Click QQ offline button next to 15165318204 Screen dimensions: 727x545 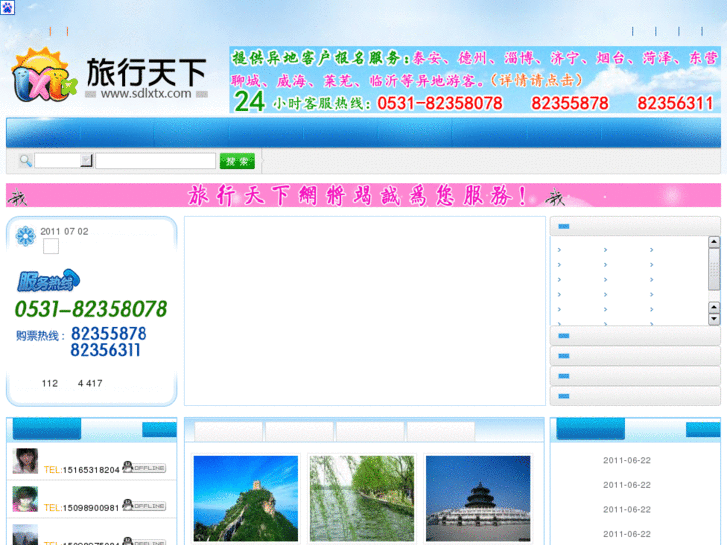[144, 467]
